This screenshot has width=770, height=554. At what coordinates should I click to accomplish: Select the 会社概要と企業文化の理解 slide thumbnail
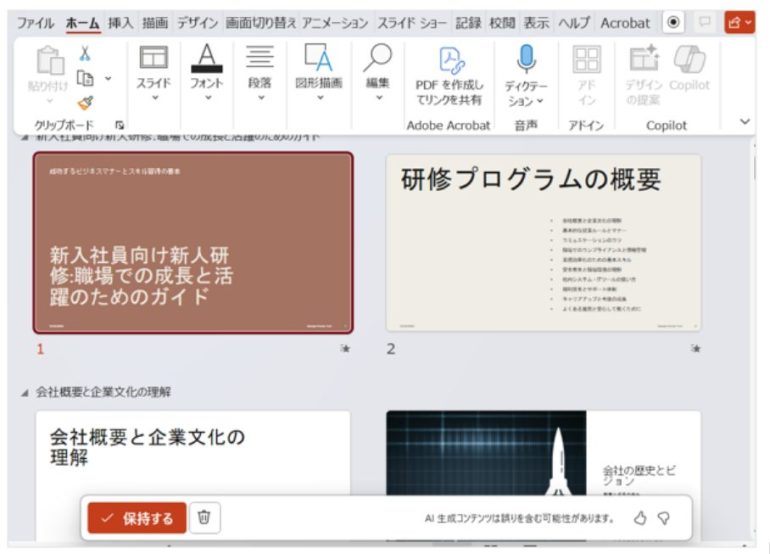[193, 452]
